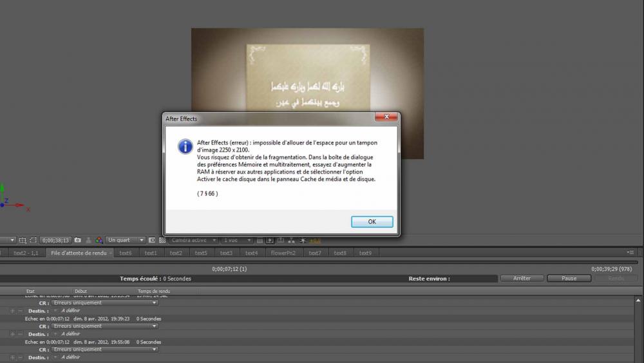
Task: Click the Arabic text composition preview
Action: pyautogui.click(x=307, y=70)
